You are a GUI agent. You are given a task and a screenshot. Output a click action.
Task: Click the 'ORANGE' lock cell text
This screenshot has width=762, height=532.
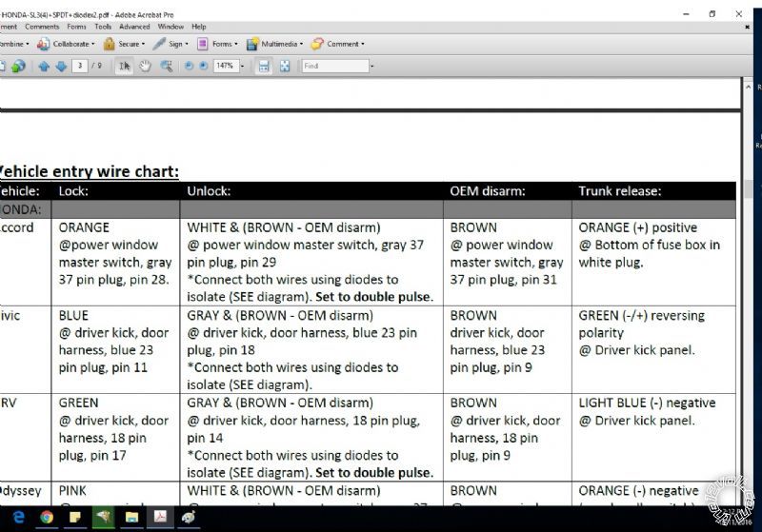click(x=84, y=227)
